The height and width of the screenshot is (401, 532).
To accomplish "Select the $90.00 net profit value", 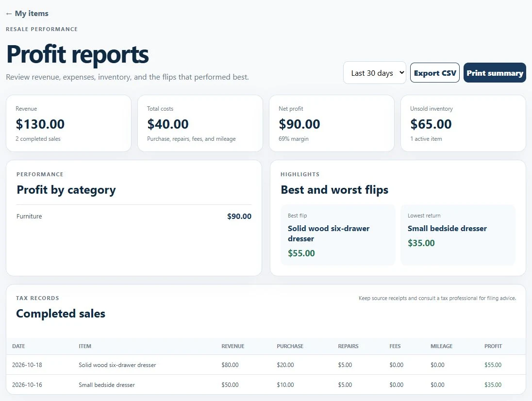I will click(x=299, y=124).
